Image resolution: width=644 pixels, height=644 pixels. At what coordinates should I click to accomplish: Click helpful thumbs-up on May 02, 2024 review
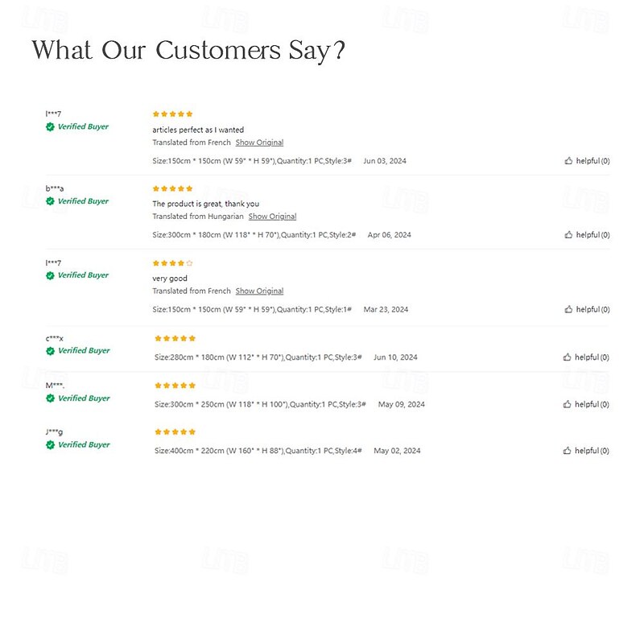coord(568,451)
